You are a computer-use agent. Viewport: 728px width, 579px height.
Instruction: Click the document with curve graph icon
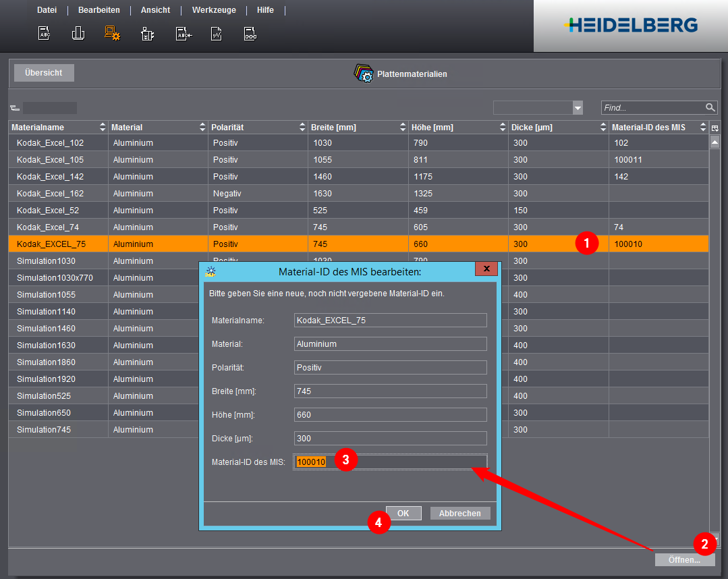217,34
